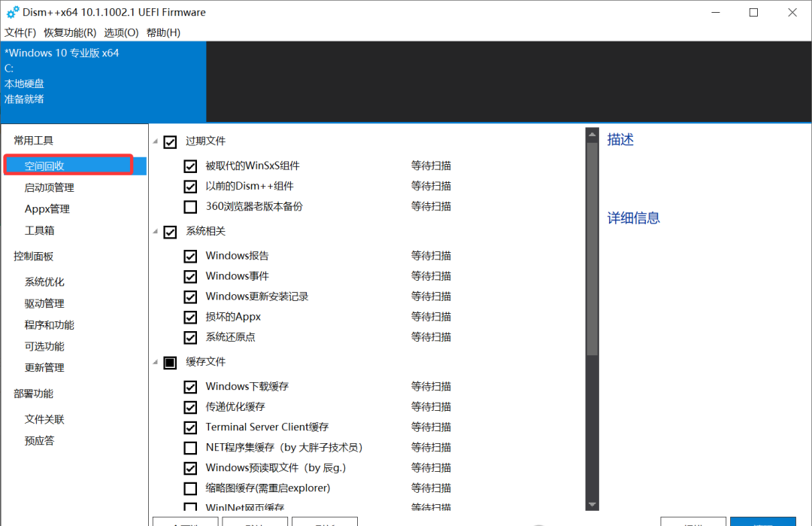Toggle the 过期文件 group checkbox
Image resolution: width=812 pixels, height=526 pixels.
point(170,141)
